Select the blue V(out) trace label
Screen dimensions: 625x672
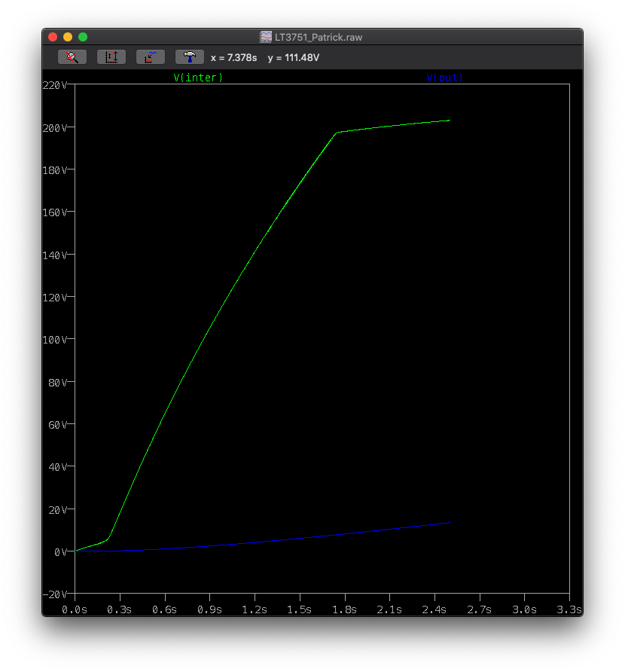tap(445, 78)
